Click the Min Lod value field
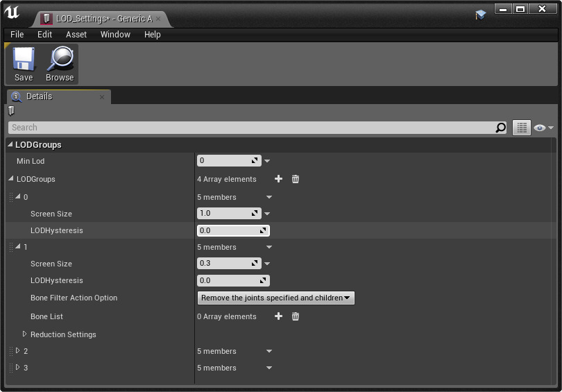The height and width of the screenshot is (392, 562). click(x=229, y=160)
